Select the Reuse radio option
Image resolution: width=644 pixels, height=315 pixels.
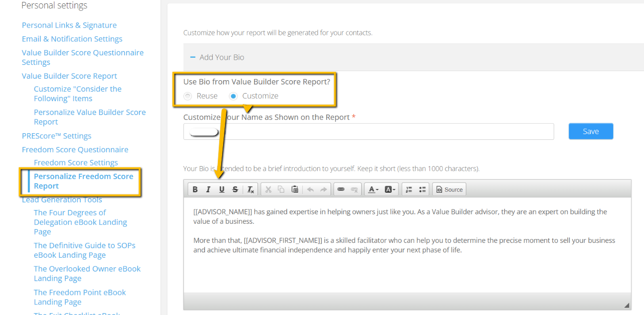(188, 96)
